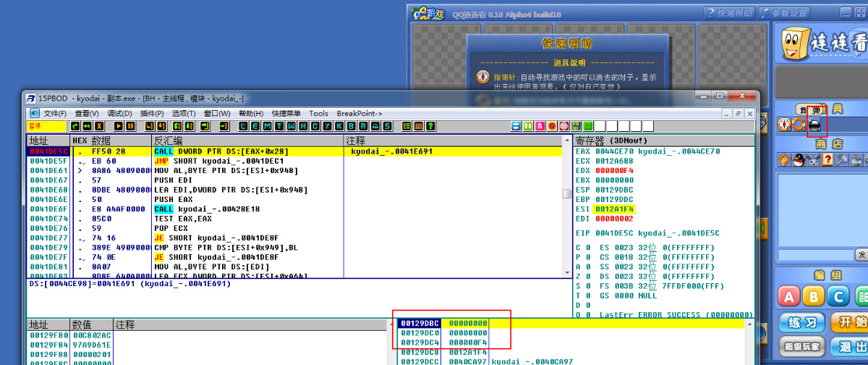Viewport: 868px width, 365px height.
Task: Select the EDX 000000F4 register value
Action: 614,170
